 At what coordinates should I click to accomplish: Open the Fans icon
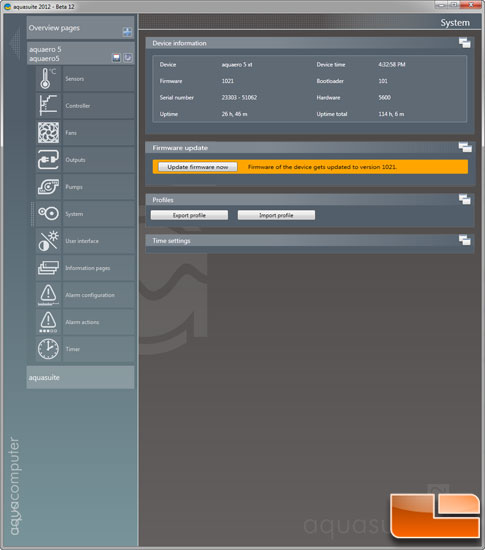[48, 133]
